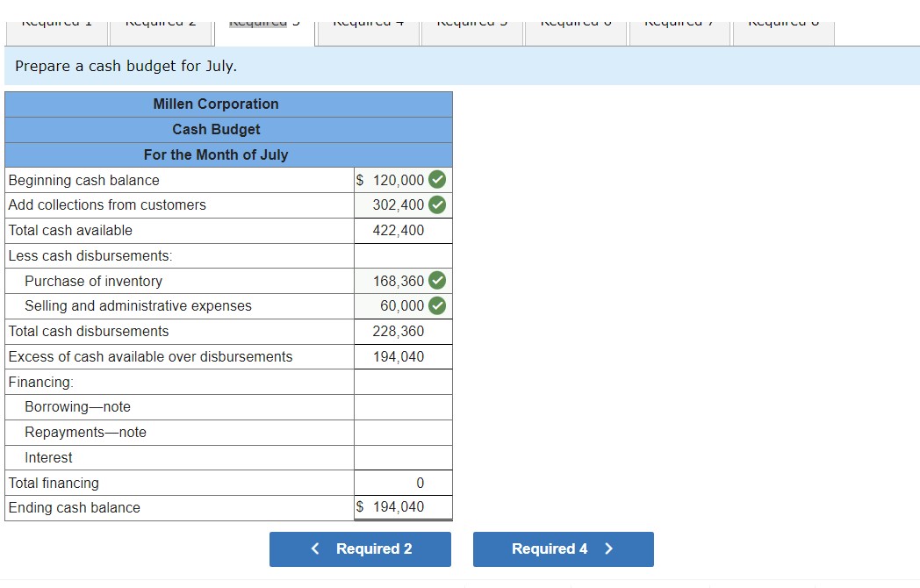
Task: Click the 'Total cash disbursements' label
Action: 89,332
